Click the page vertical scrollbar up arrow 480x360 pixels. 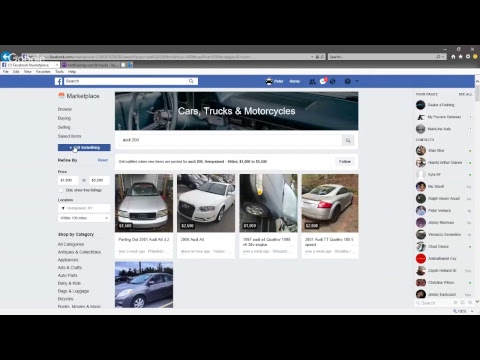coord(477,81)
